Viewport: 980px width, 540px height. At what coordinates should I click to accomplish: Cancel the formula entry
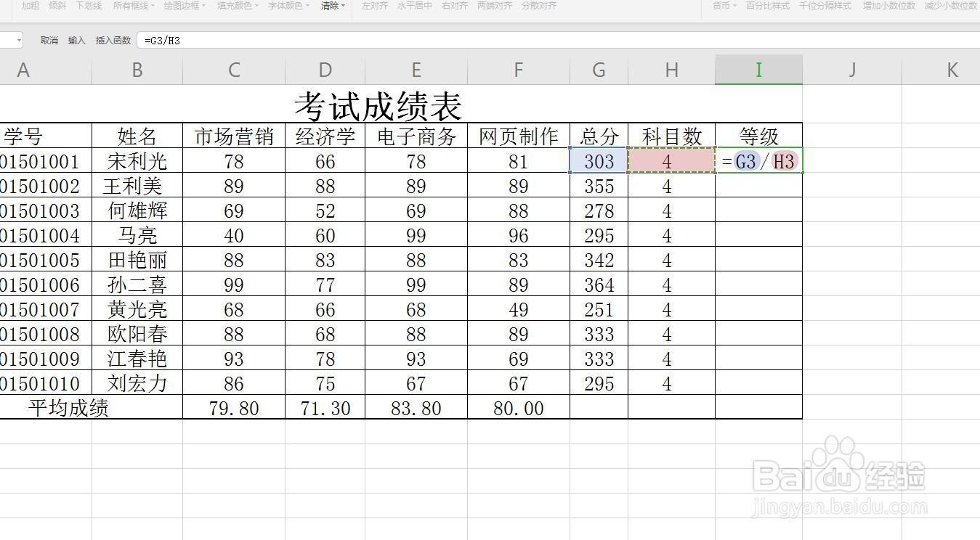point(49,40)
